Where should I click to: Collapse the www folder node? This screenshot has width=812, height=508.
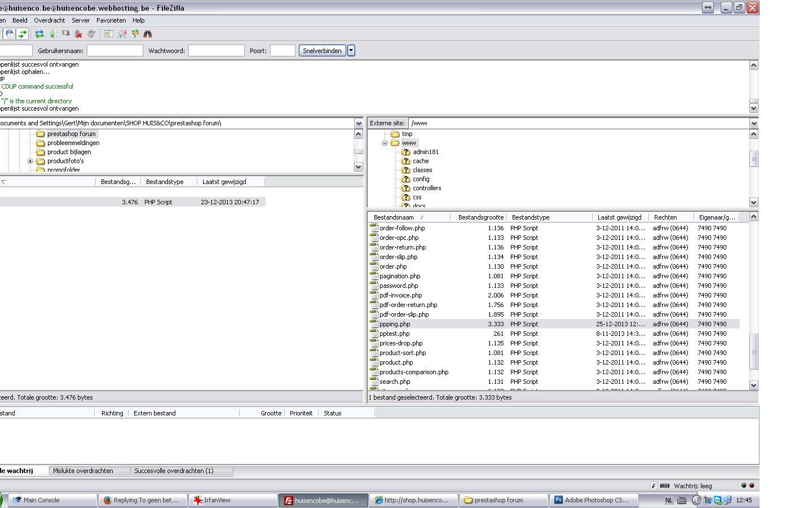[x=385, y=143]
